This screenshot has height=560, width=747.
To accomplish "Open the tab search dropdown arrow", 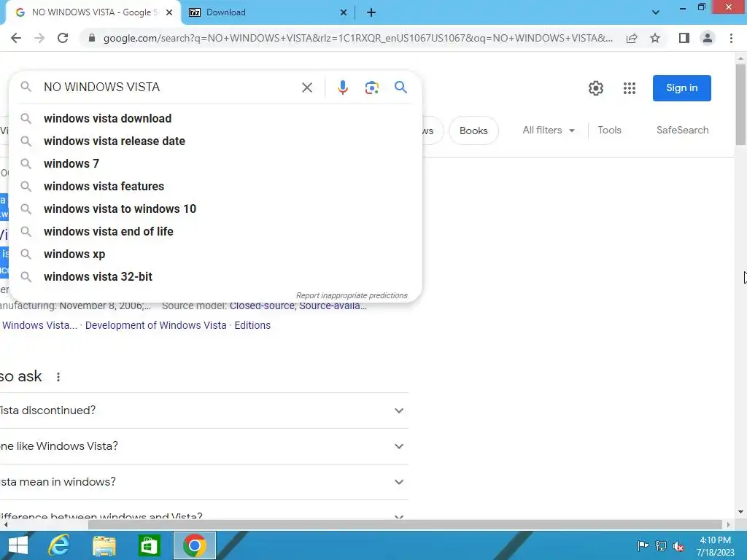I will click(656, 12).
